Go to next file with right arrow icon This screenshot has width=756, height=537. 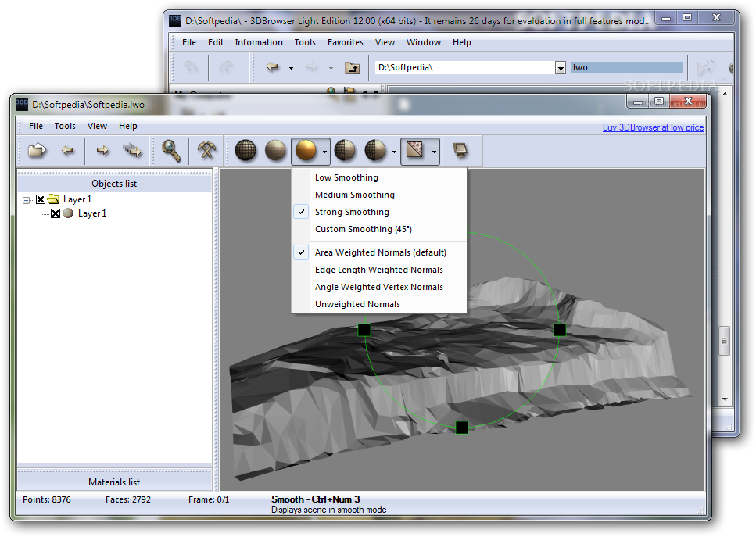[x=102, y=151]
